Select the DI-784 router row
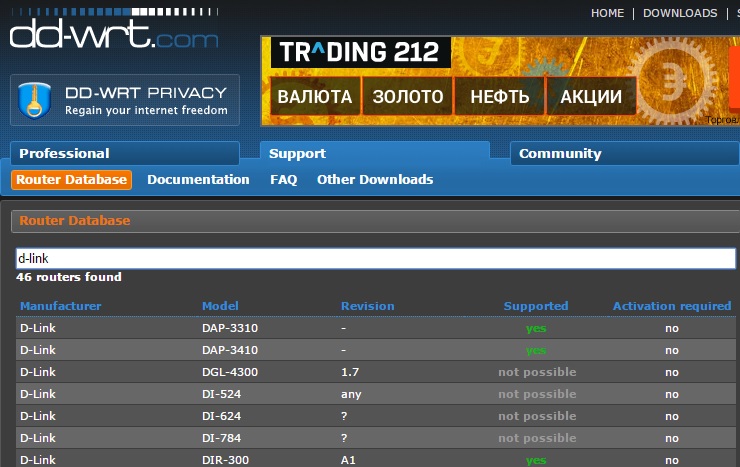The height and width of the screenshot is (467, 740). tap(376, 438)
